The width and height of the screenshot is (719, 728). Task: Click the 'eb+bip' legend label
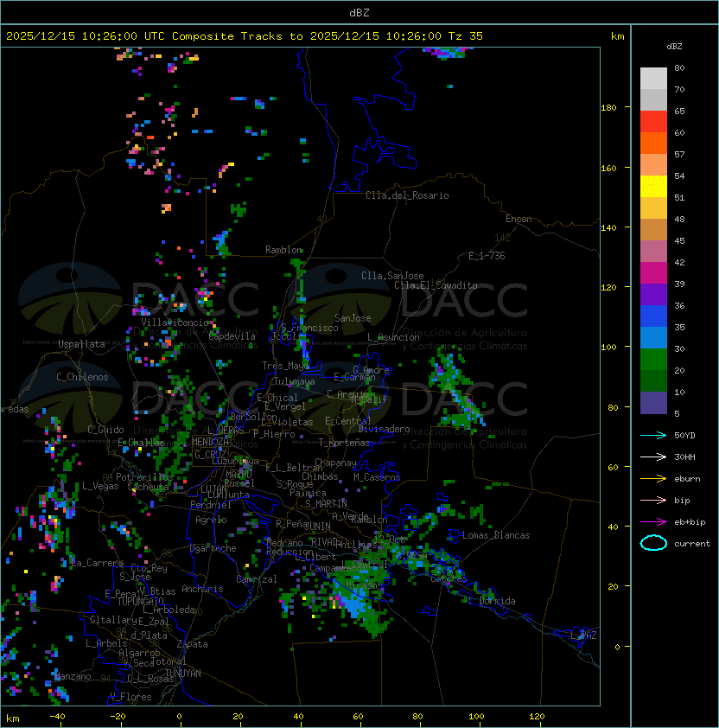tap(690, 522)
